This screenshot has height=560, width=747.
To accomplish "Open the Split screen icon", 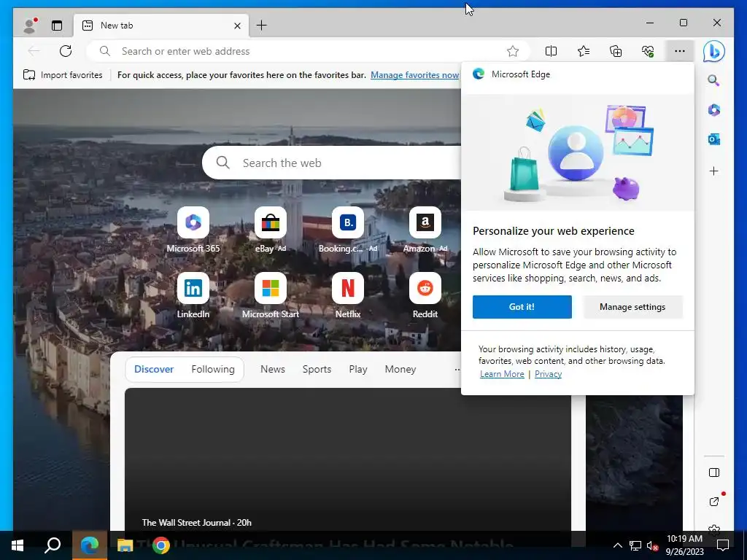I will tap(551, 51).
